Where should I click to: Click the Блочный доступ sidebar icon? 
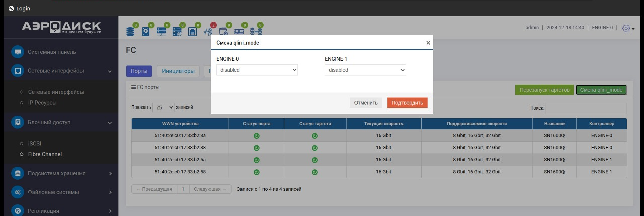tap(18, 122)
